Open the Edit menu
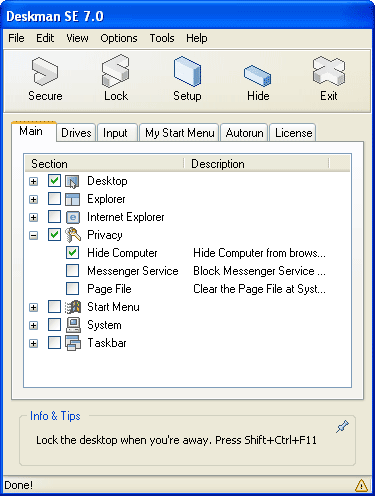 point(45,38)
